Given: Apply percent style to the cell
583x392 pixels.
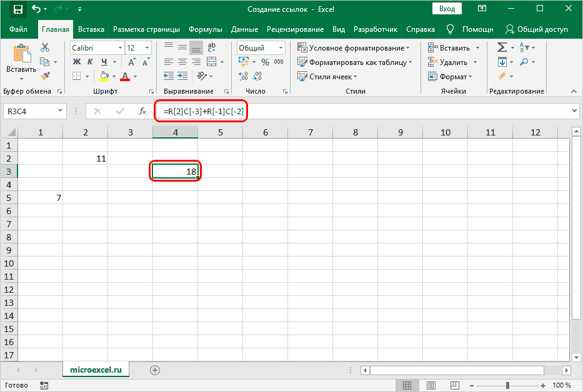Looking at the screenshot, I should click(265, 62).
